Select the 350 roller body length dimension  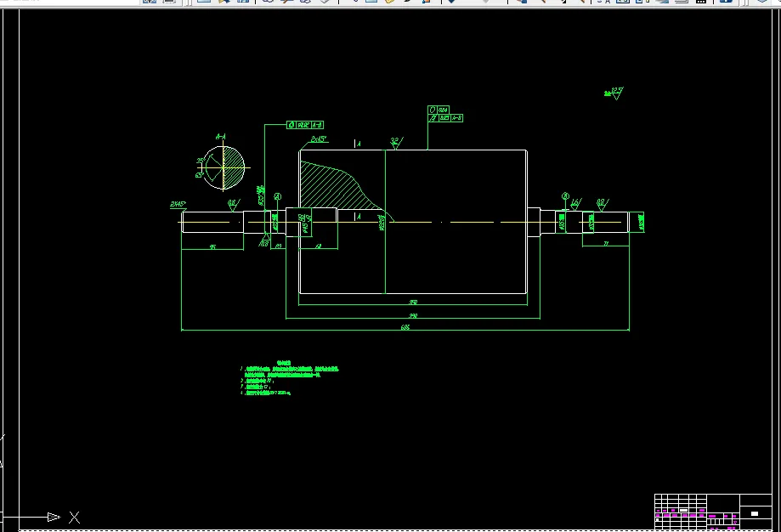click(413, 302)
